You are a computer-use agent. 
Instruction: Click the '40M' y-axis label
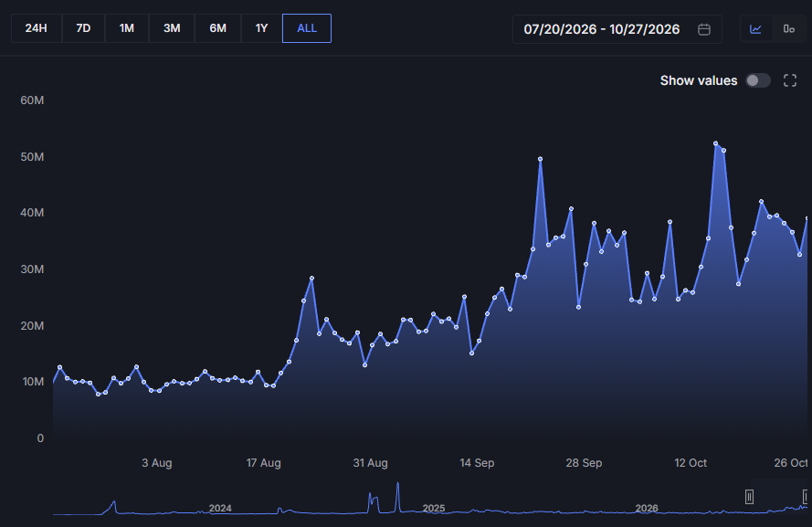pyautogui.click(x=32, y=213)
